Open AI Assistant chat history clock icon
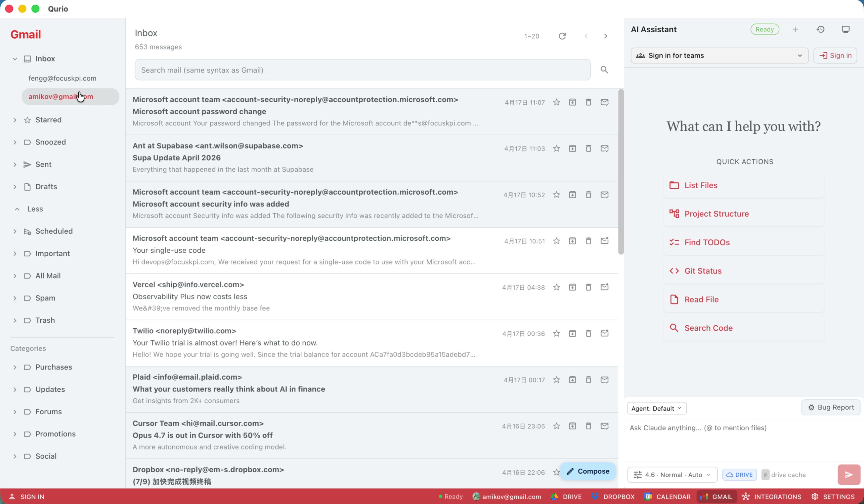 click(x=821, y=29)
